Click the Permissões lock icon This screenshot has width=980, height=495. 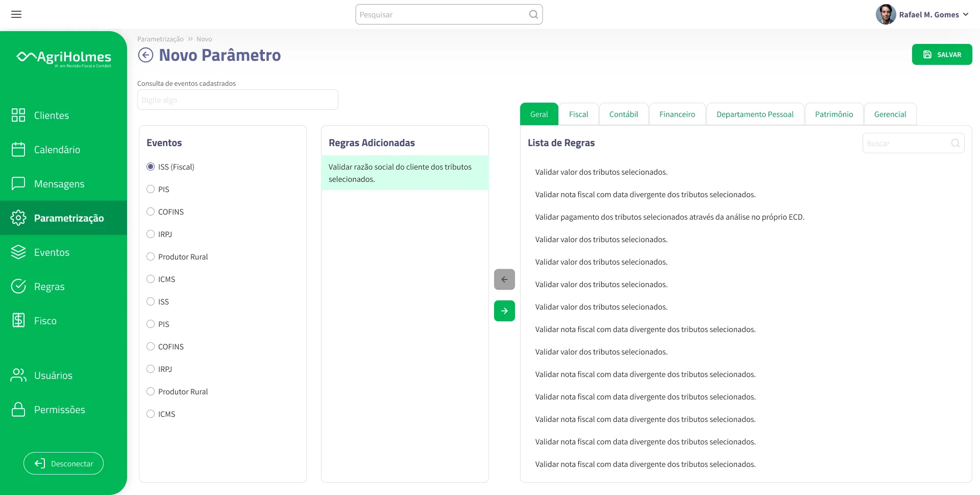pyautogui.click(x=18, y=409)
